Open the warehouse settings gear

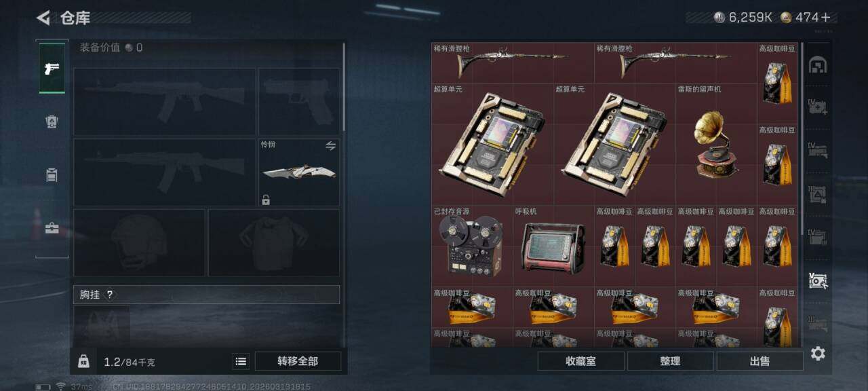pyautogui.click(x=818, y=353)
